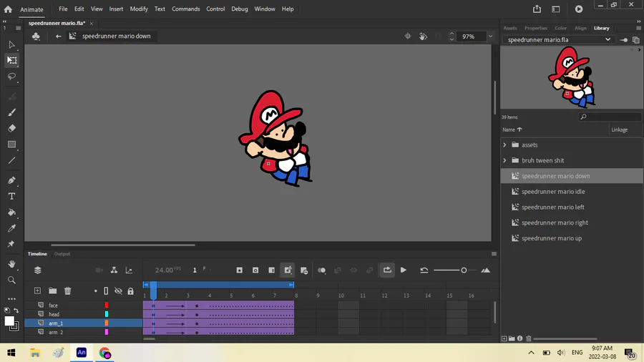Screen dimensions: 644x362
Task: Go back to parent scene with arrow
Action: coord(59,36)
